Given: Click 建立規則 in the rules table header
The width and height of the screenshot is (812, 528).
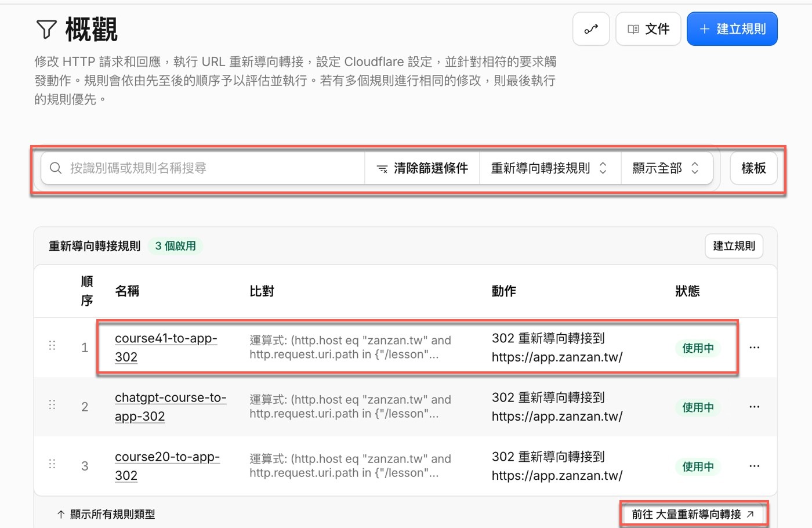Looking at the screenshot, I should [x=734, y=246].
